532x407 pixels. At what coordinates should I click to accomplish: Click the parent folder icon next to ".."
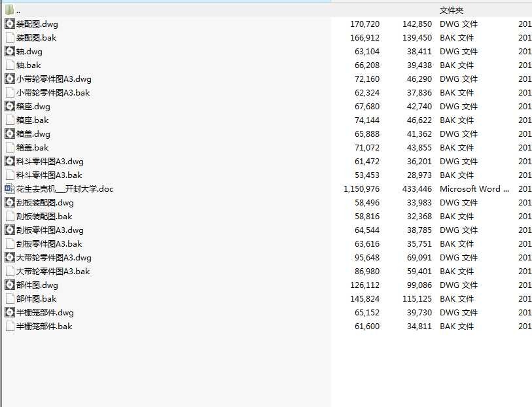pos(10,10)
